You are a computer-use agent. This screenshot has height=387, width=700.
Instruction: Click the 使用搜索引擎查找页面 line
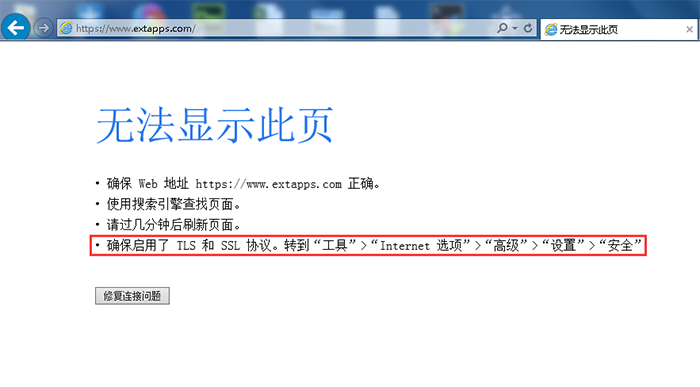pyautogui.click(x=174, y=204)
